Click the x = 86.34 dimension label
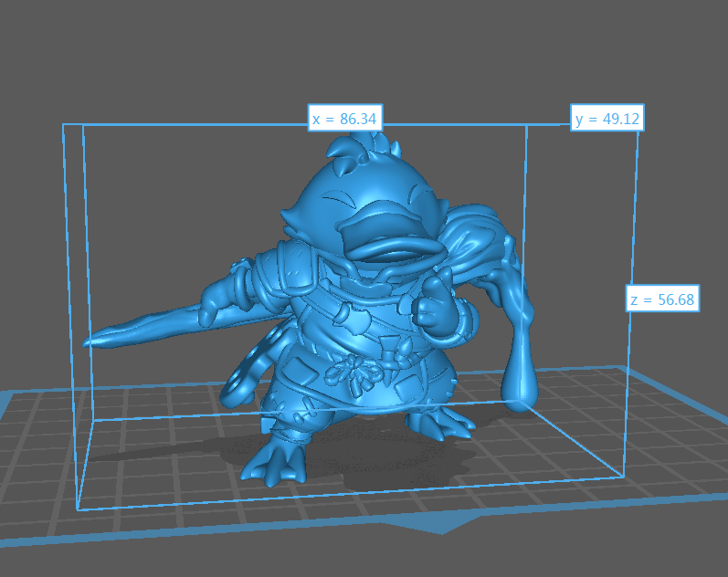The image size is (728, 577). (345, 119)
